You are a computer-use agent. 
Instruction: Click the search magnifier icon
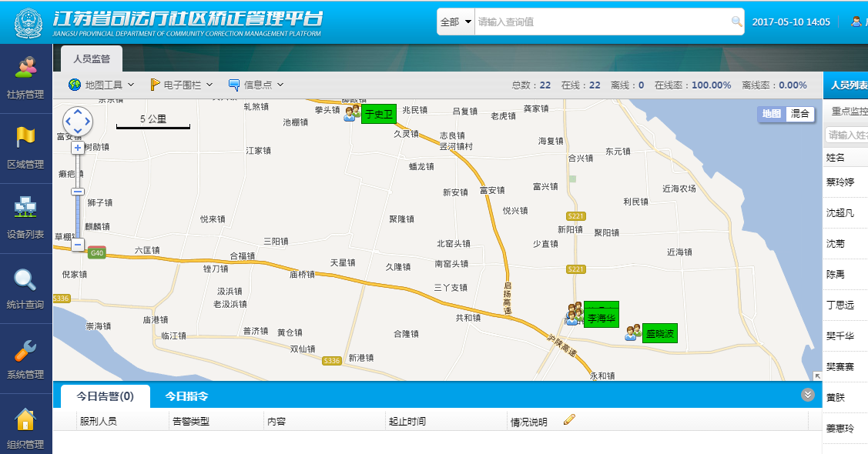coord(736,22)
